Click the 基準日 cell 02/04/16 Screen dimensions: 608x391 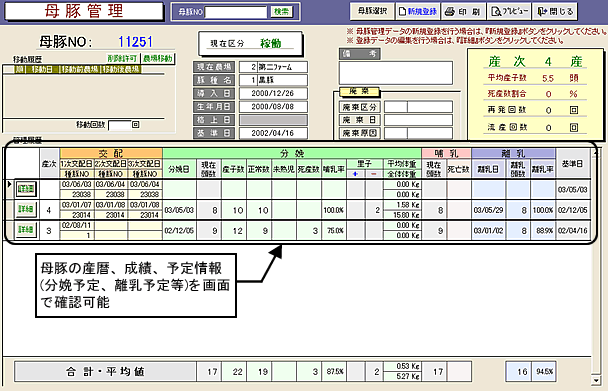point(573,230)
